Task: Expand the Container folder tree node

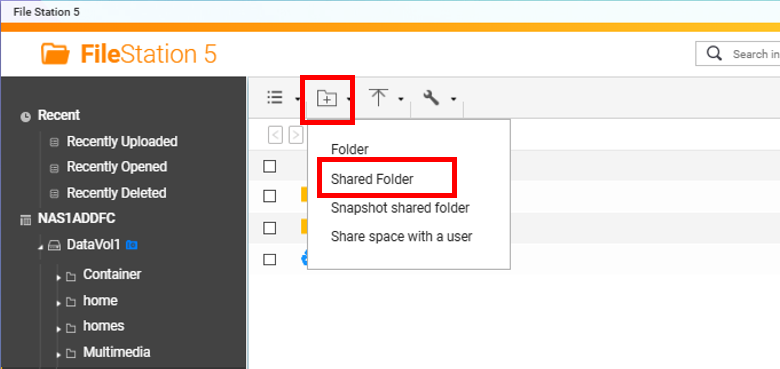Action: coord(59,276)
